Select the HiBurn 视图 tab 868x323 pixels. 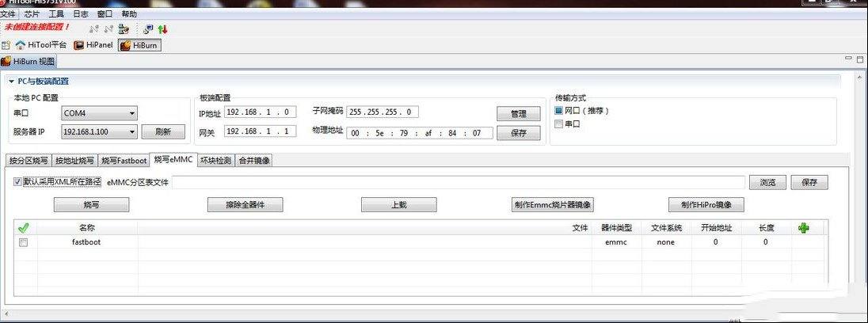[x=29, y=61]
